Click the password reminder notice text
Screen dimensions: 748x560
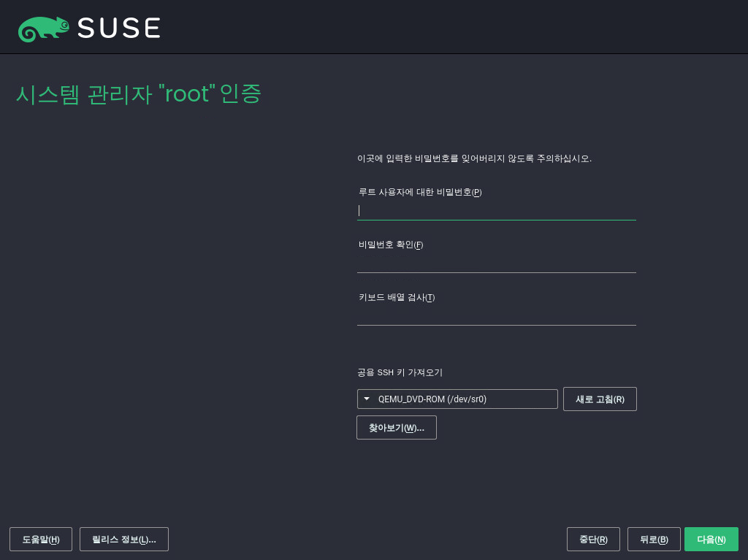click(x=474, y=158)
